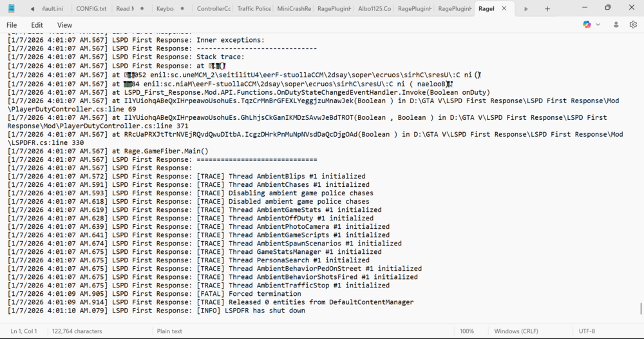Click 'Thread AmbientPhotoCamera #1 initialized' line
Viewport: 644px width, 339px height.
coord(198,227)
